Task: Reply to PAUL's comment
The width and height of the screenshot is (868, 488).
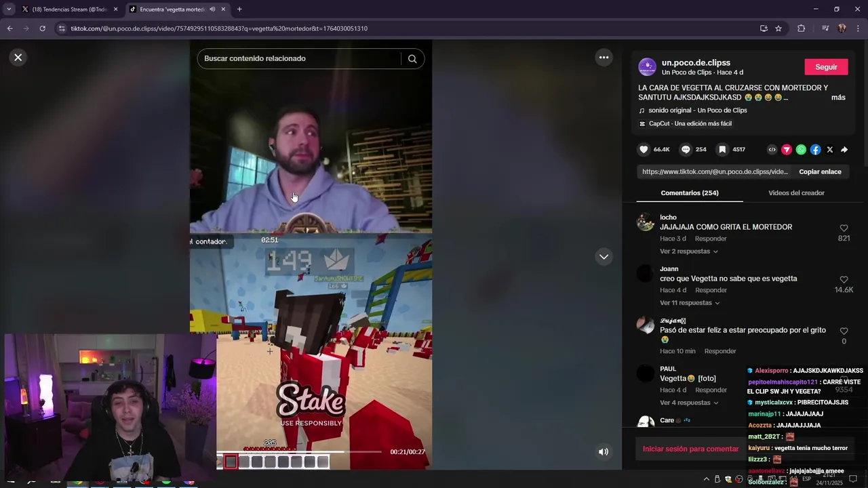Action: [x=711, y=390]
